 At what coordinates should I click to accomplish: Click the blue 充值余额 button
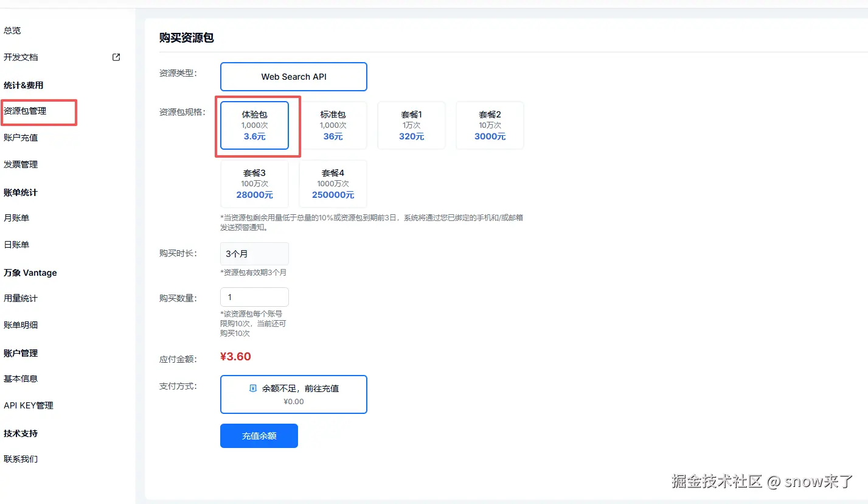click(x=259, y=436)
